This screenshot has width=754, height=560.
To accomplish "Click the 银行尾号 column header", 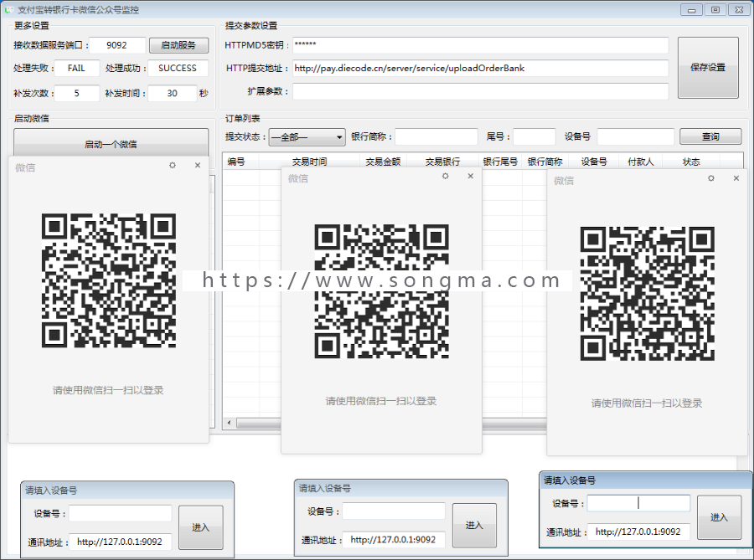I will pyautogui.click(x=501, y=162).
